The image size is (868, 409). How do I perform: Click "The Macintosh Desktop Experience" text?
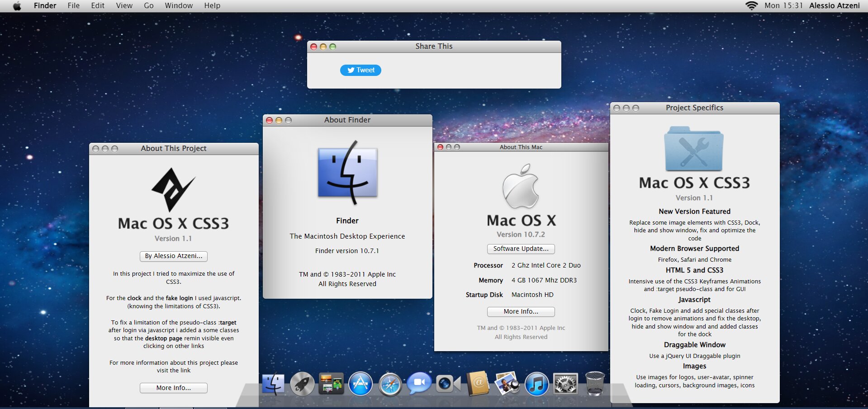pos(347,236)
